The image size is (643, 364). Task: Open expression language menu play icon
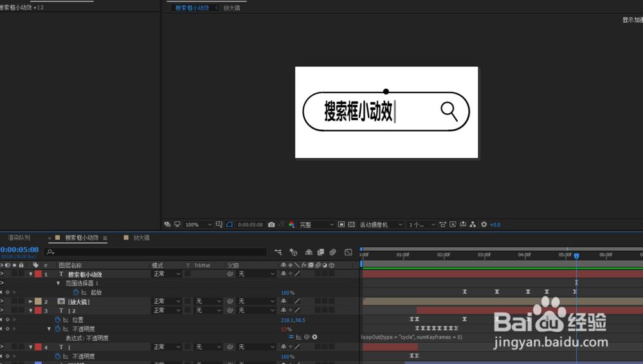(314, 337)
